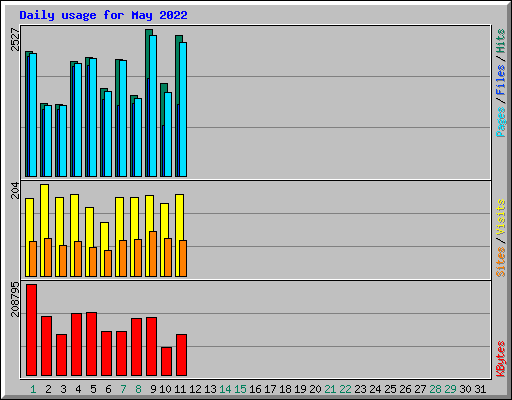Click day label 12 on x-axis

195,389
